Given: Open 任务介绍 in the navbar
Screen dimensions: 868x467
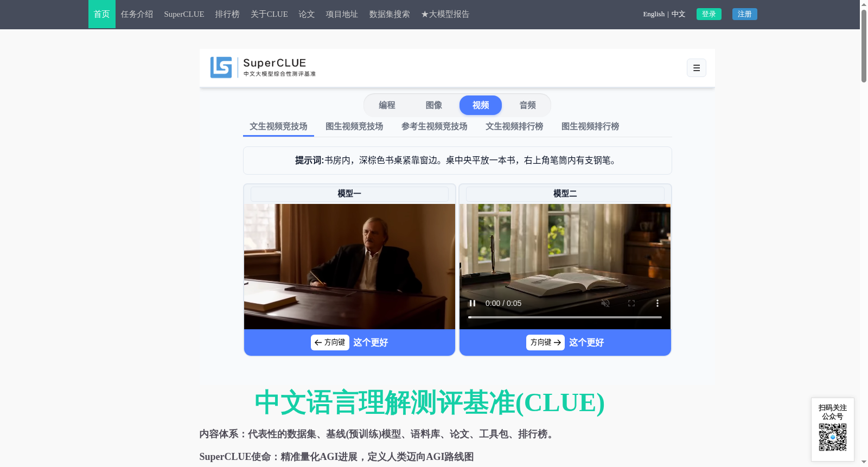Looking at the screenshot, I should [137, 14].
